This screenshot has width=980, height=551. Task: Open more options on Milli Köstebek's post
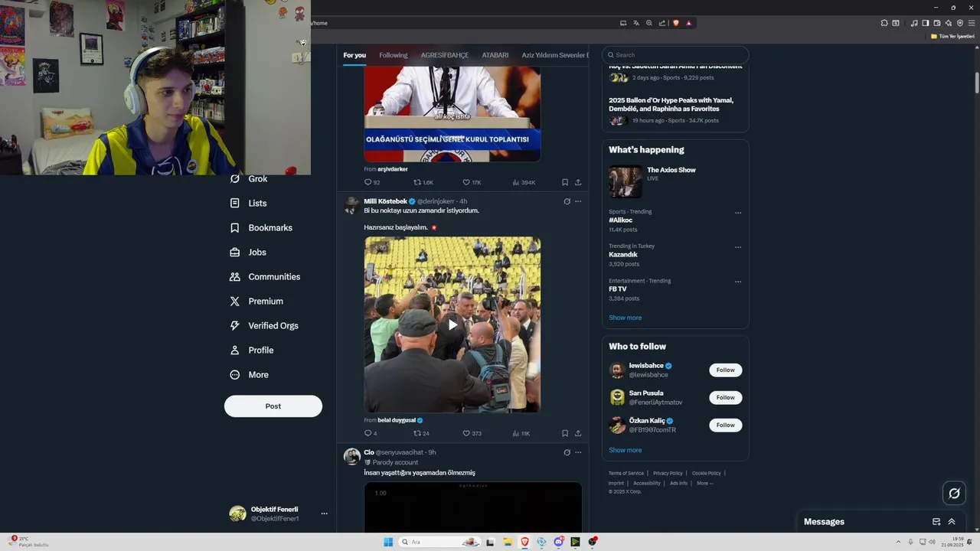coord(578,201)
